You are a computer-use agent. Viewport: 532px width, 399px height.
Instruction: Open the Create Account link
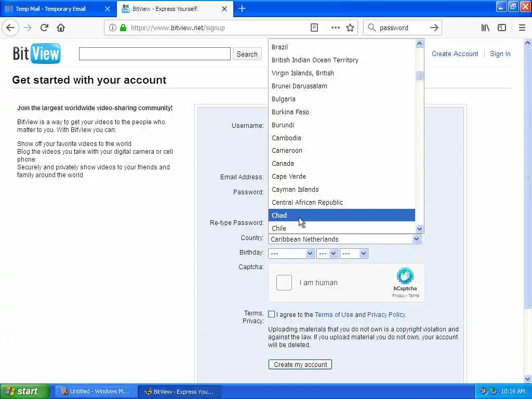click(455, 54)
